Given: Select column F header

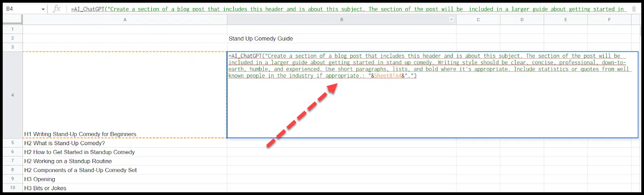Looking at the screenshot, I should point(609,20).
